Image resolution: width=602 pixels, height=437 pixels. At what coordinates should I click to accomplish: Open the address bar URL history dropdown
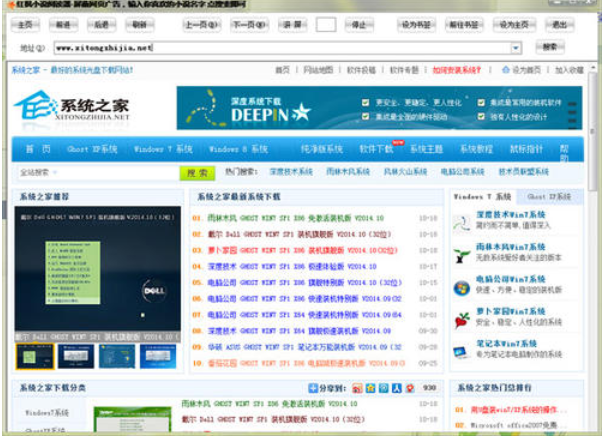point(516,48)
